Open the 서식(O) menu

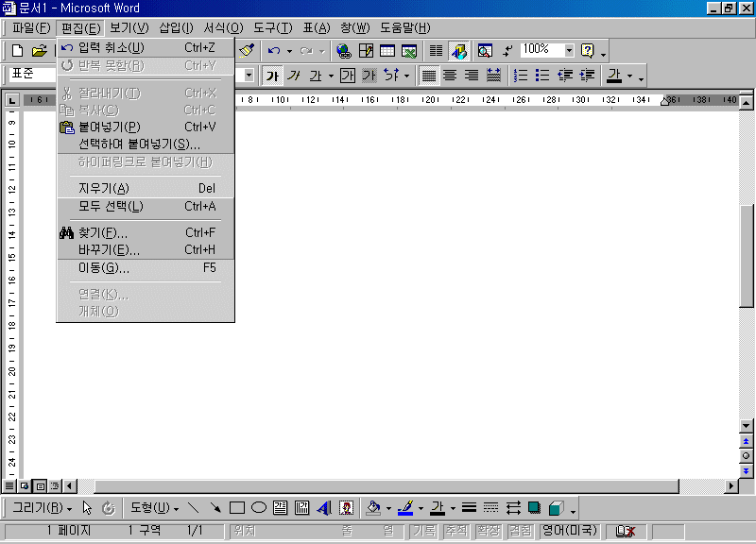click(223, 28)
